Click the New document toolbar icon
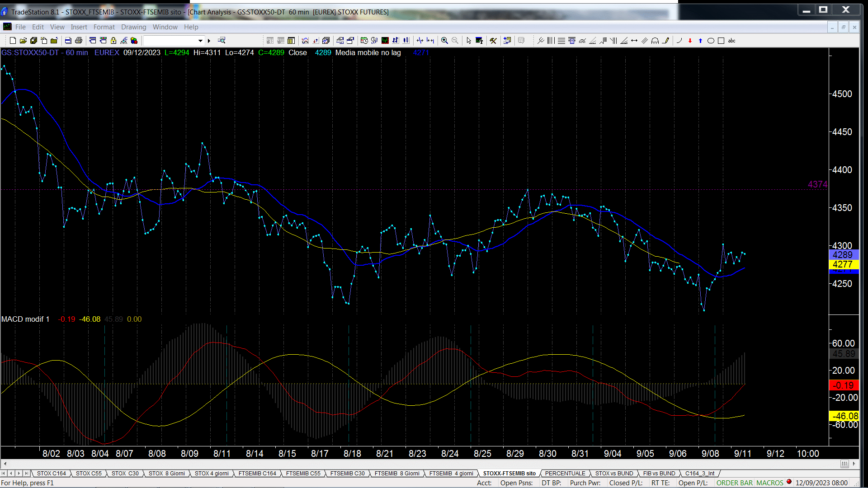The image size is (868, 488). click(13, 41)
